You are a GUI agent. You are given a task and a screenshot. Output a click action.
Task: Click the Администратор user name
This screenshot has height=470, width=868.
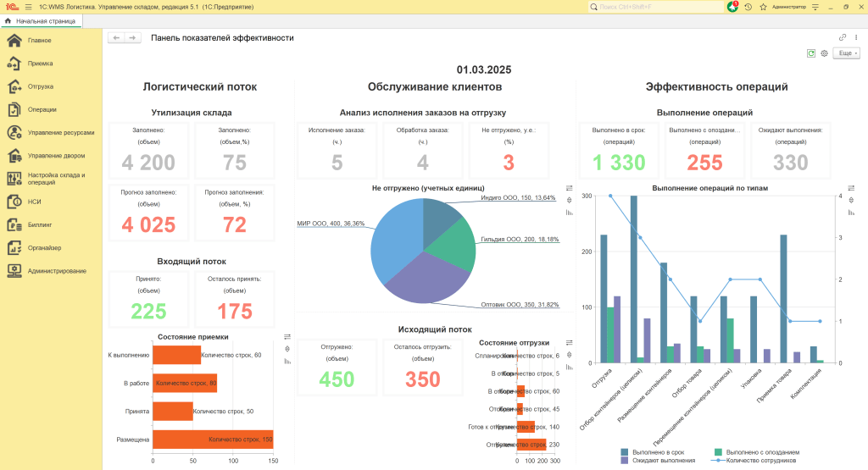pyautogui.click(x=789, y=7)
